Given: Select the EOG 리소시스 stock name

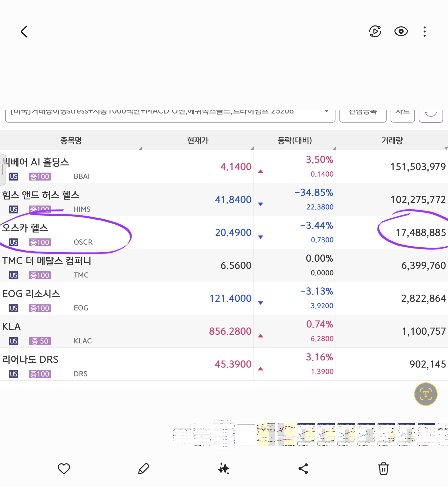Looking at the screenshot, I should coord(31,294).
